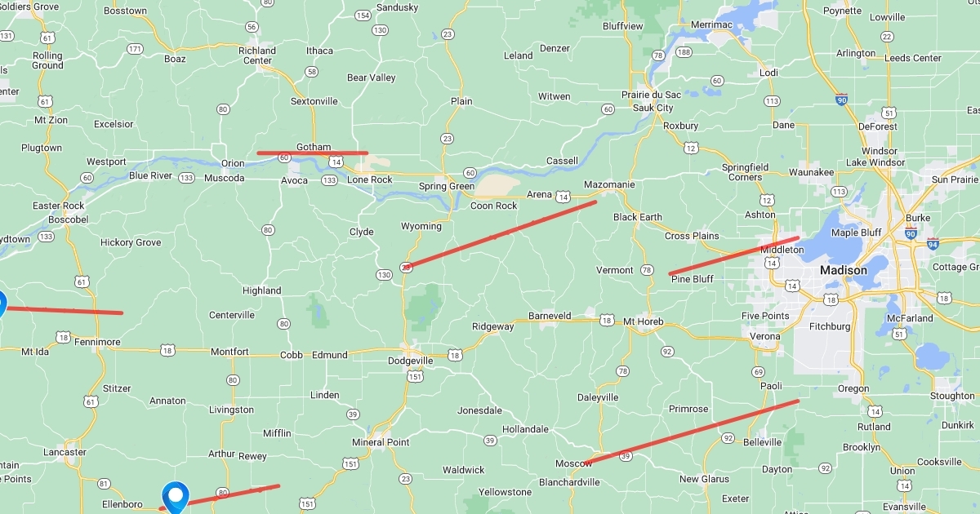Click the Madison city label

pyautogui.click(x=844, y=270)
